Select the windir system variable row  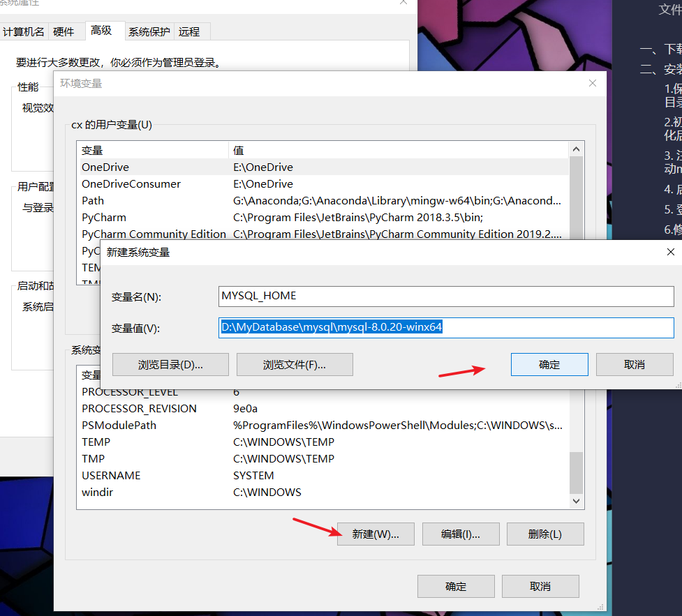[323, 492]
